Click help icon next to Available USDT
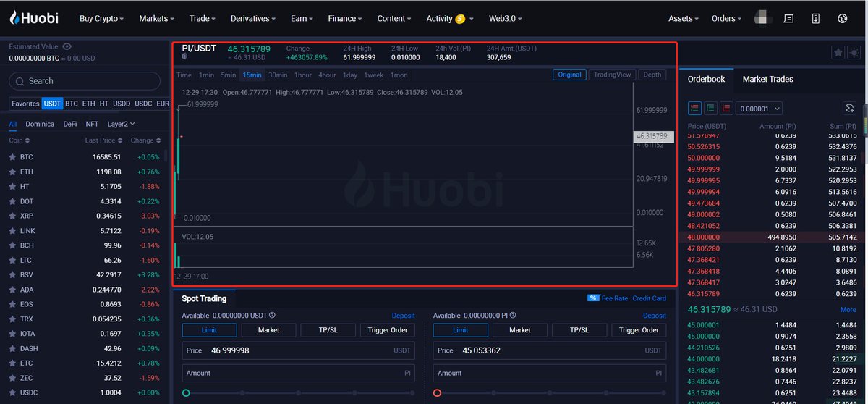868x404 pixels. tap(272, 316)
